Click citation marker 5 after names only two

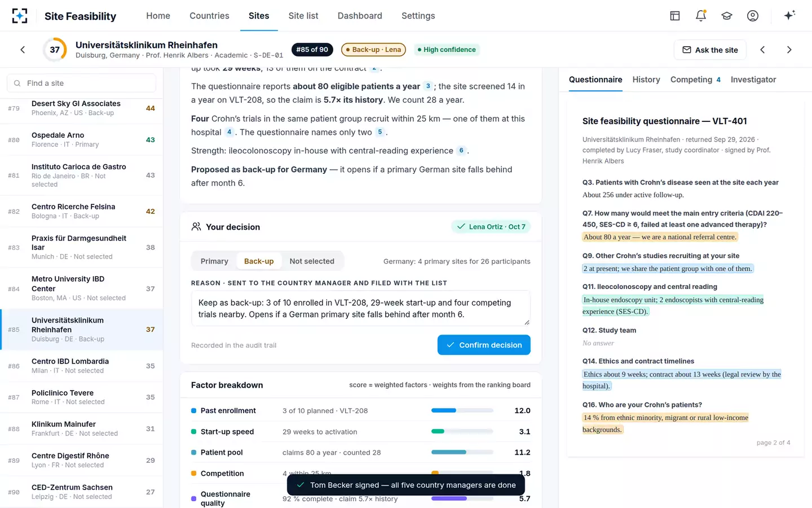[379, 132]
